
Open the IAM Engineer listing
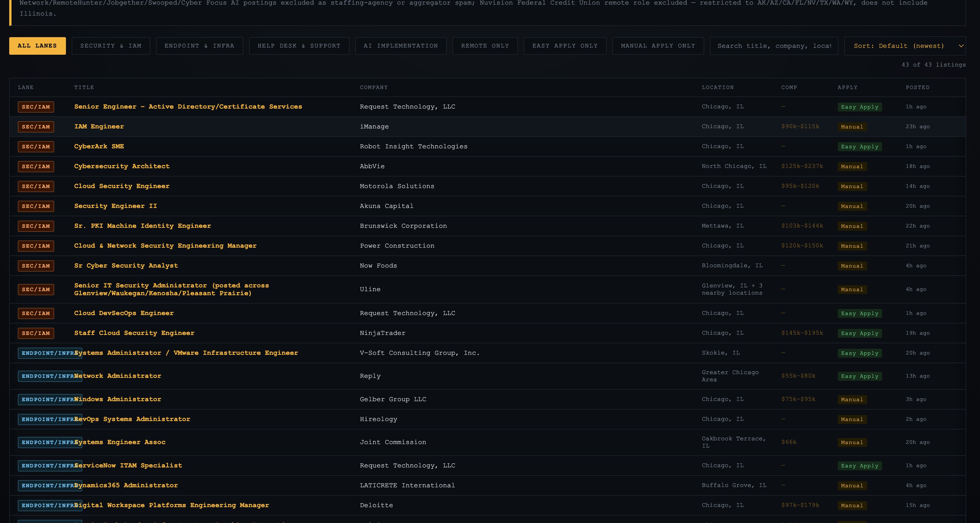(99, 126)
